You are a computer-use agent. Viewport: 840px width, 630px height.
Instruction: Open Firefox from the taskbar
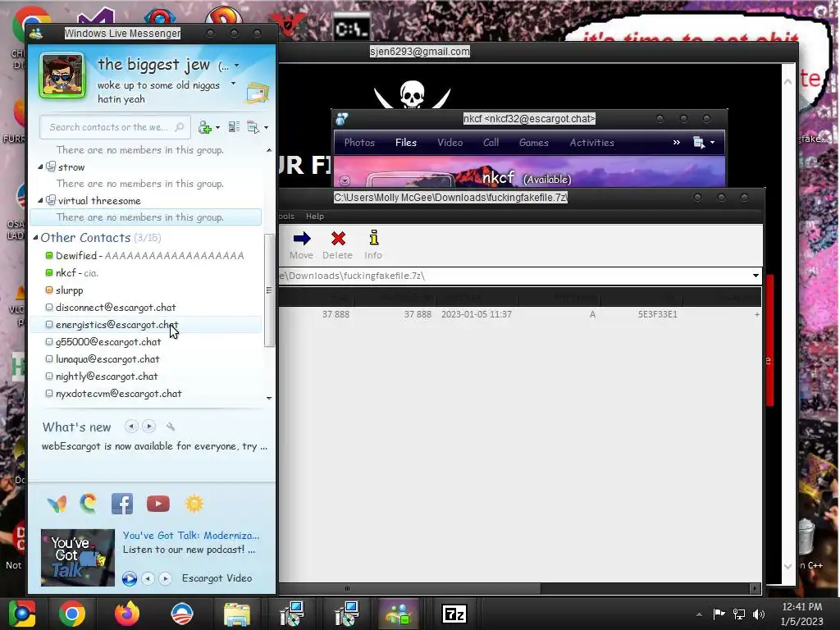127,614
